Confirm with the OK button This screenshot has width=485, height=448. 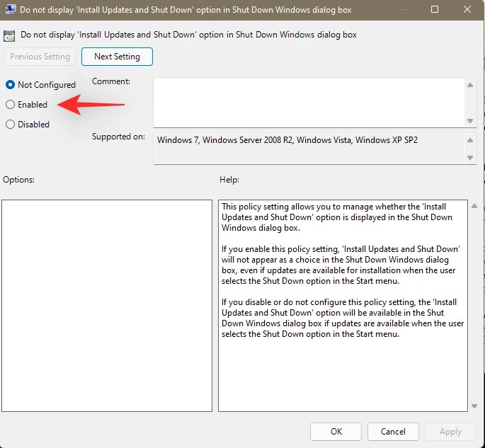pos(336,432)
